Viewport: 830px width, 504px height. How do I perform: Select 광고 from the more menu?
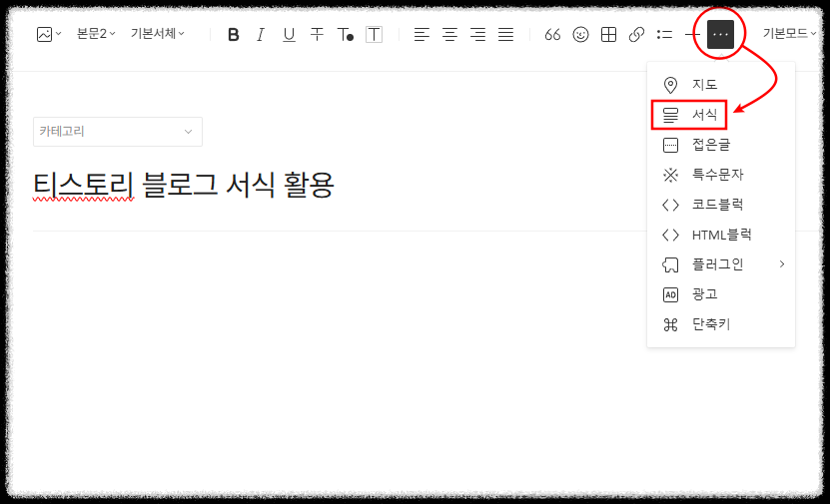click(721, 294)
